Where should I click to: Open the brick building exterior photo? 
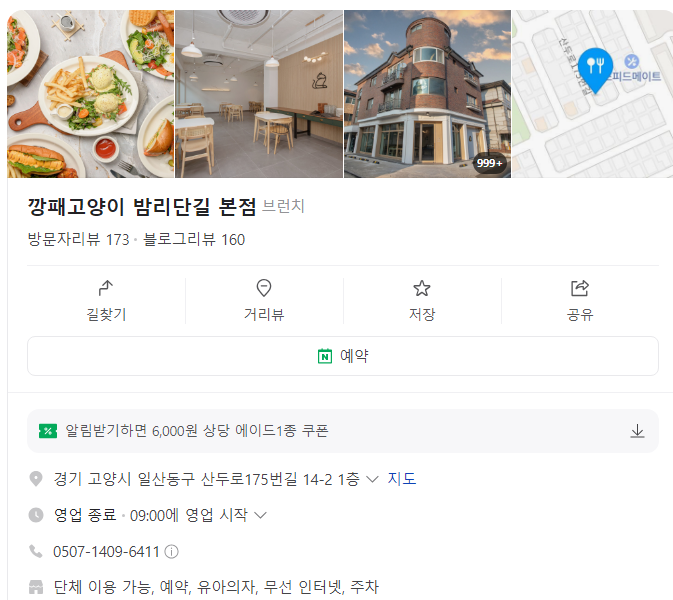pyautogui.click(x=427, y=94)
